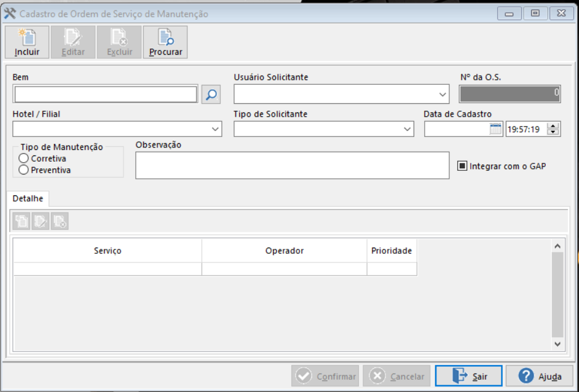Toggle Integrar com o GAP checkbox
This screenshot has width=579, height=392.
[x=462, y=166]
